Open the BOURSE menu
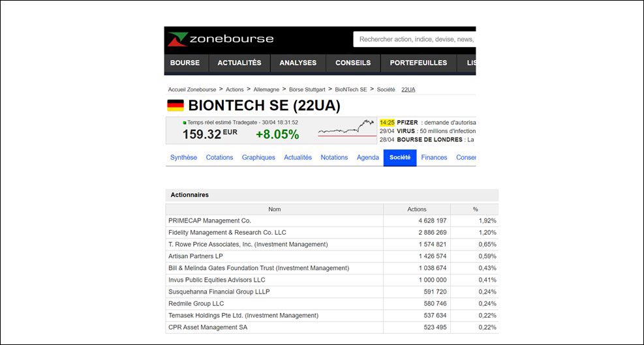The width and height of the screenshot is (644, 345). (185, 63)
